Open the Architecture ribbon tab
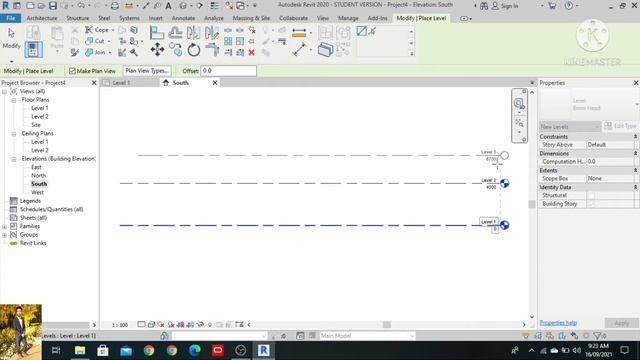 coord(42,18)
